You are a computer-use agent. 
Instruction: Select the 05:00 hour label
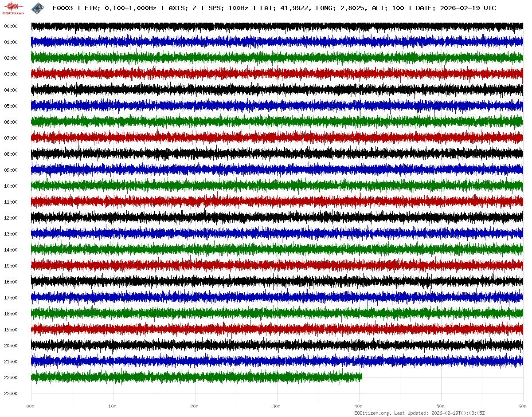[x=11, y=106]
